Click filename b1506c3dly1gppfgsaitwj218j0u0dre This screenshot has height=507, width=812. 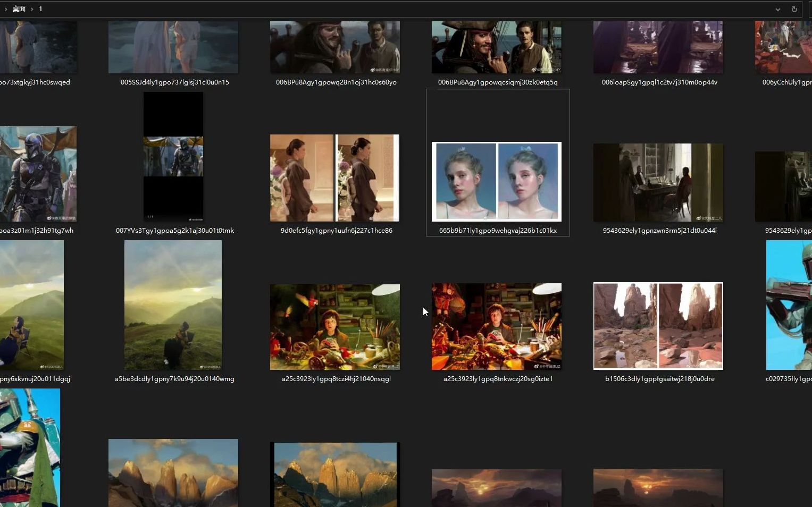tap(659, 379)
